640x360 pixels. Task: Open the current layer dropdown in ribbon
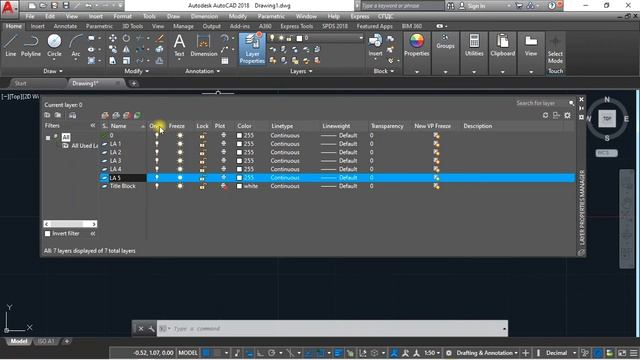[361, 38]
